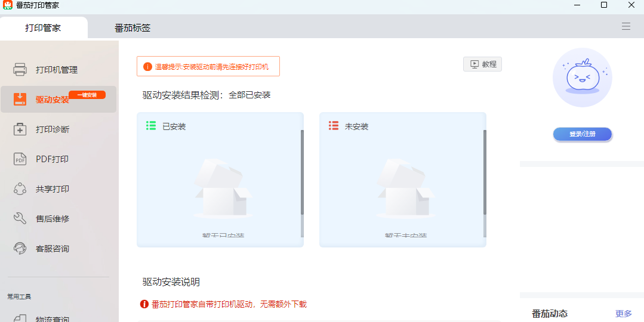This screenshot has width=644, height=322.
Task: Open the hamburger menu icon
Action: [x=626, y=27]
